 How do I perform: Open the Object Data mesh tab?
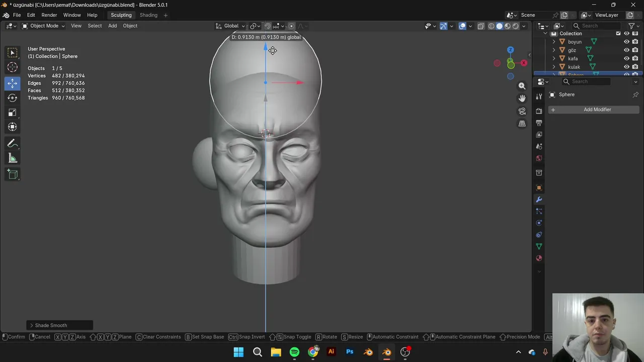(539, 246)
